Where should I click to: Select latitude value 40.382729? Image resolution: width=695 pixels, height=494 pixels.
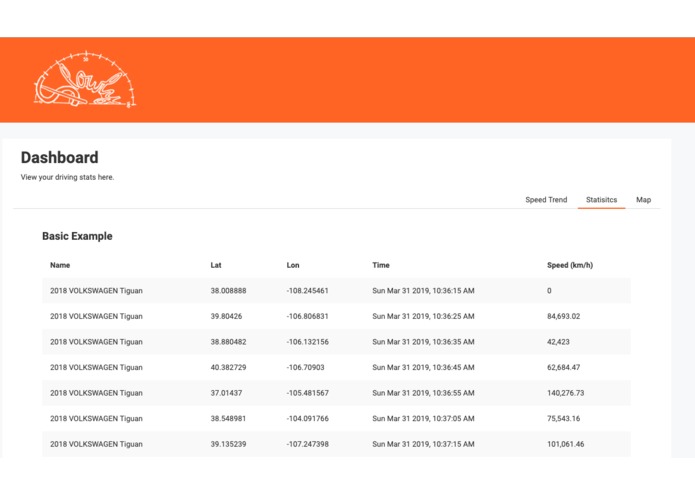click(228, 367)
